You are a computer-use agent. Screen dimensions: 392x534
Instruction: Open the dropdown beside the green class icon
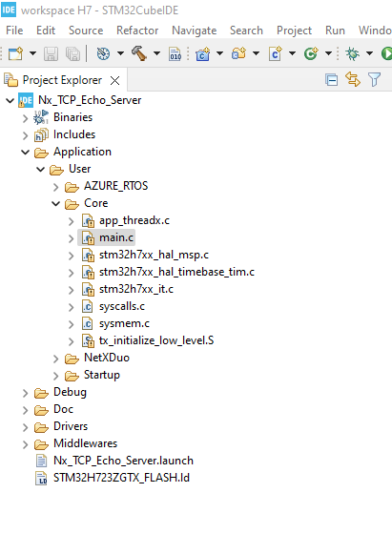328,53
